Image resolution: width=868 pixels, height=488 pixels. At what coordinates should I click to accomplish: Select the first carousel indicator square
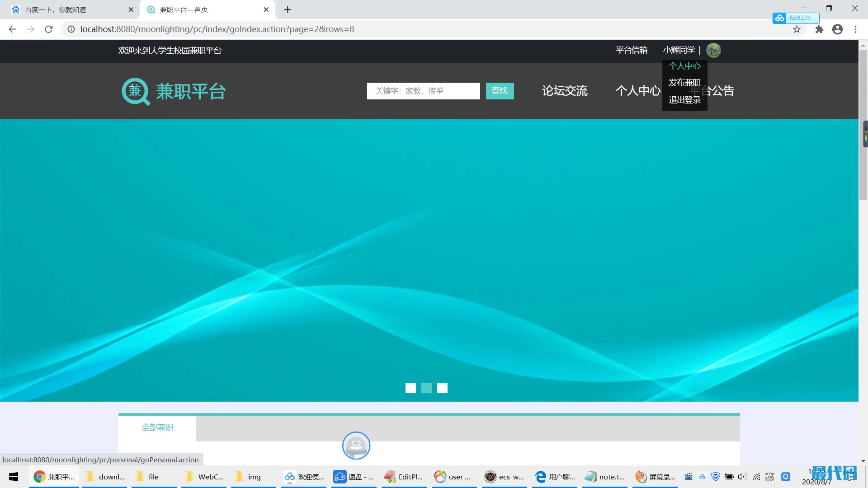pos(410,388)
